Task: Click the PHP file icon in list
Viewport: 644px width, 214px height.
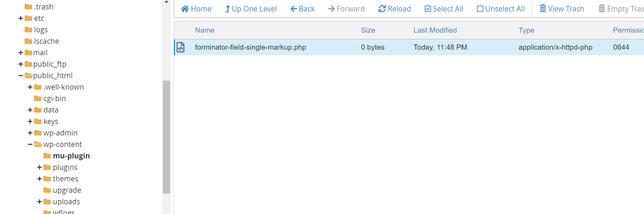Action: [x=181, y=47]
